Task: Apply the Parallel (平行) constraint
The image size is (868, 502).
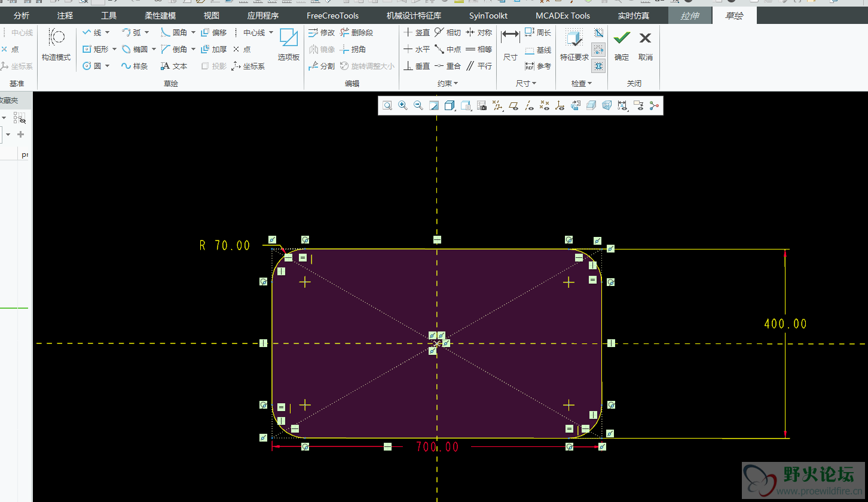Action: click(479, 66)
